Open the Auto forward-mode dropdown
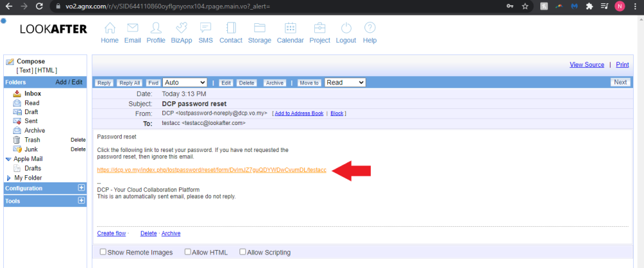This screenshot has width=644, height=268. coord(184,82)
